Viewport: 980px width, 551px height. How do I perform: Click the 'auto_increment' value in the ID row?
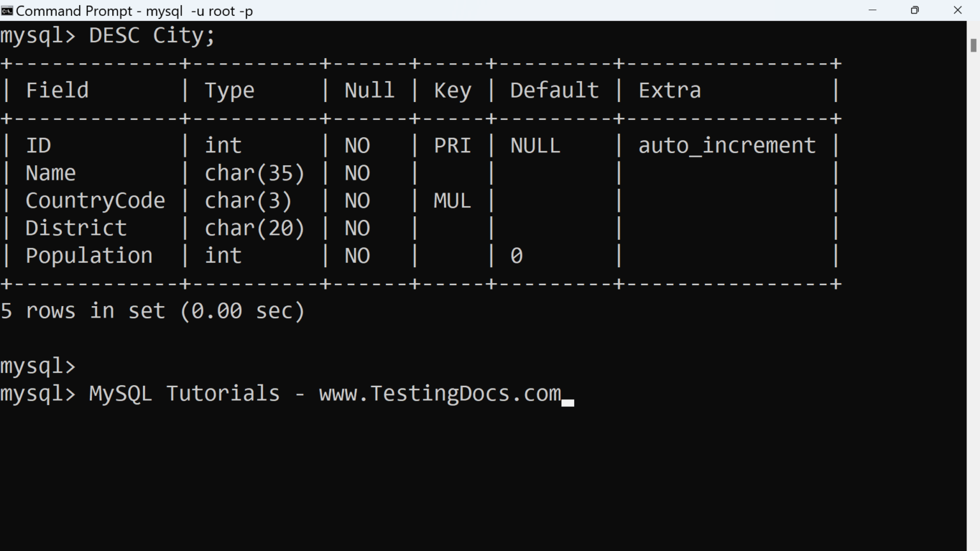tap(727, 146)
